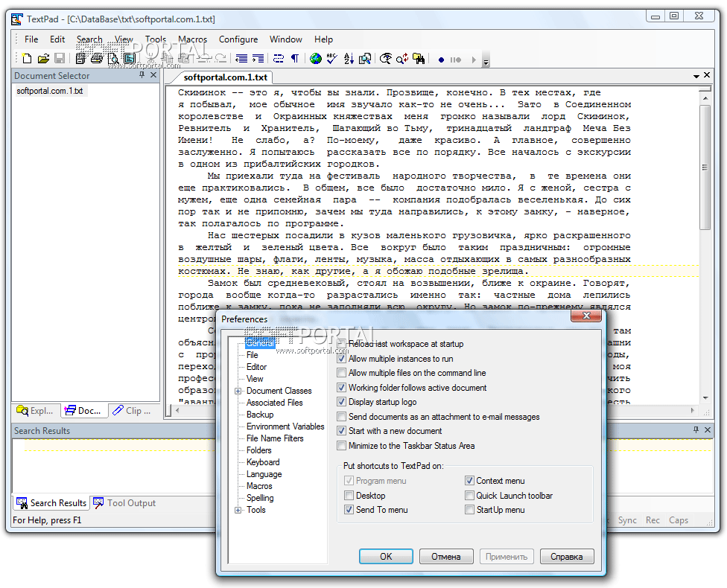Close the Document Selector panel
This screenshot has width=727, height=588.
click(x=153, y=74)
